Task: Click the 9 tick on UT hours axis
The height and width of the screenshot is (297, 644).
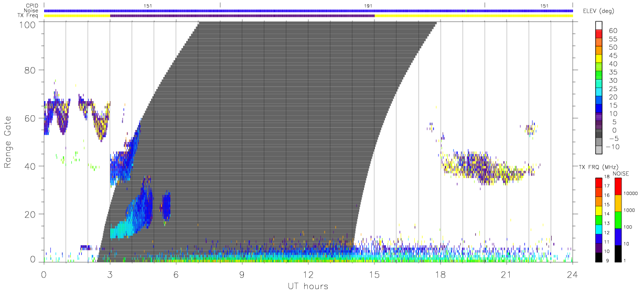Action: [x=242, y=274]
